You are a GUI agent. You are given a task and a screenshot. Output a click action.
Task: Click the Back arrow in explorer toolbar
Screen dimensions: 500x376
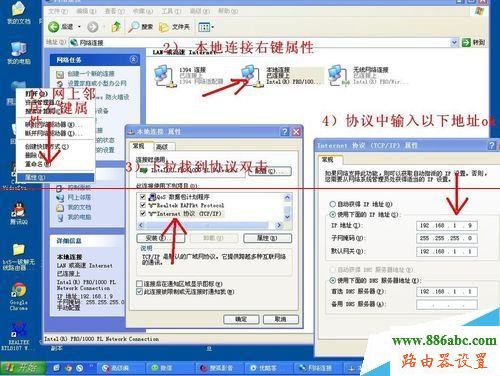click(x=54, y=27)
